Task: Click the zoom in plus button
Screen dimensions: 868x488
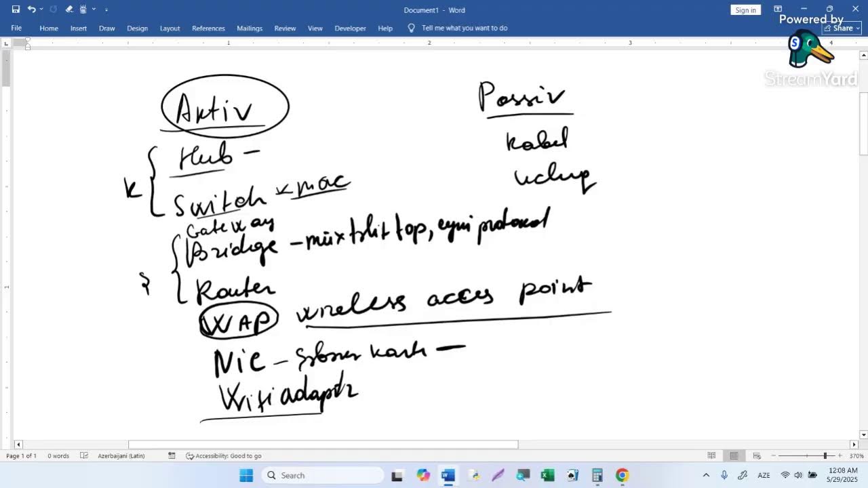Action: click(x=840, y=456)
